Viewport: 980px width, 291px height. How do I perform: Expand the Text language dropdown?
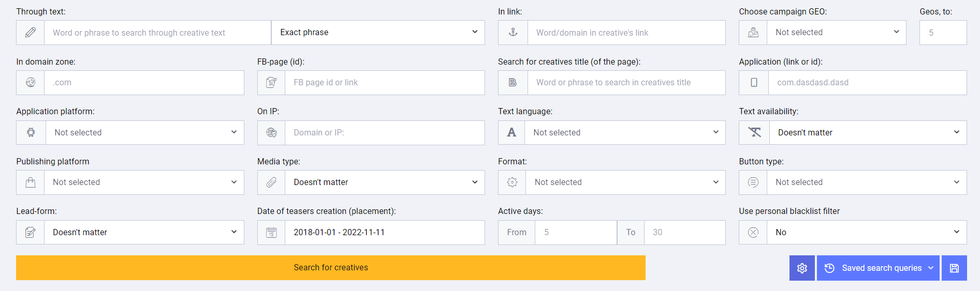(x=625, y=132)
